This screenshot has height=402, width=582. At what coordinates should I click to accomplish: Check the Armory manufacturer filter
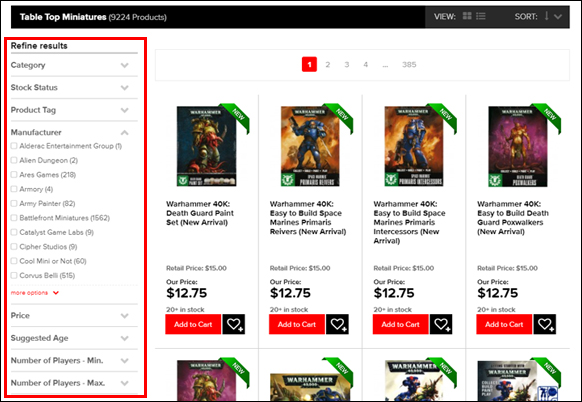coord(14,189)
